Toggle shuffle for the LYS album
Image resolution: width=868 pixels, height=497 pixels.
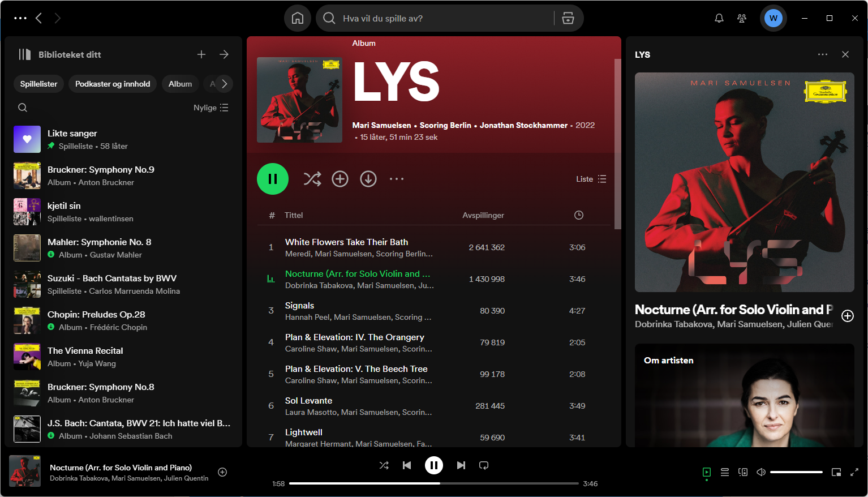click(312, 179)
